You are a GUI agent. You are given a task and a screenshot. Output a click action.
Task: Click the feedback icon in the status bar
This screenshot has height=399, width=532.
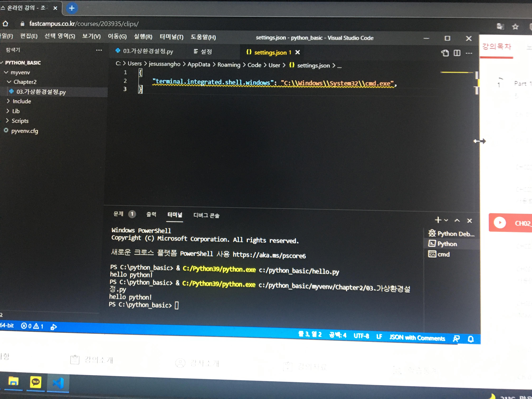coord(456,339)
